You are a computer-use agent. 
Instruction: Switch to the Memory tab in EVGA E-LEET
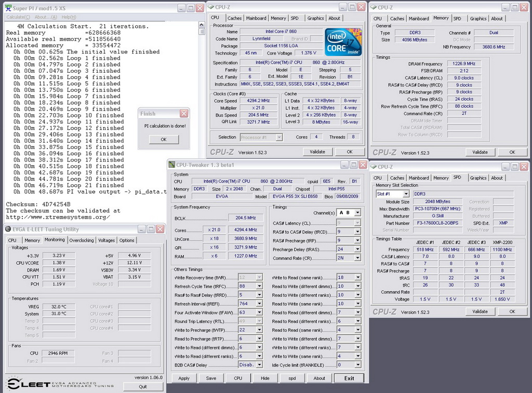32,240
